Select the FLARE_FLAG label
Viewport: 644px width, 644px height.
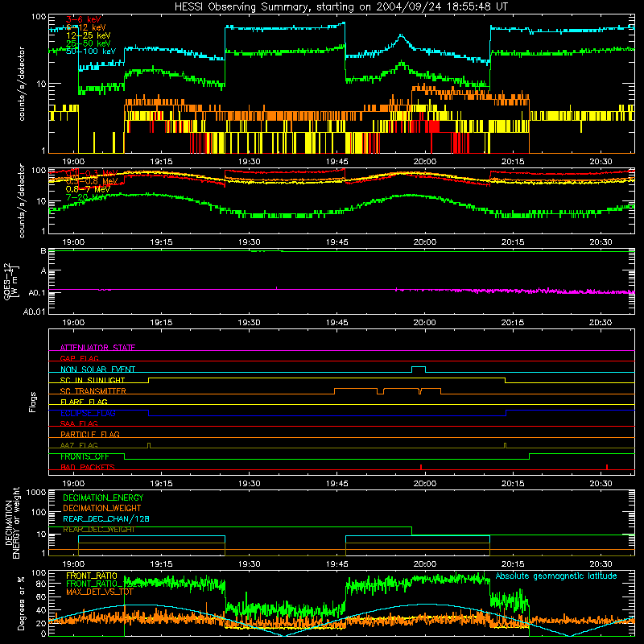point(84,402)
